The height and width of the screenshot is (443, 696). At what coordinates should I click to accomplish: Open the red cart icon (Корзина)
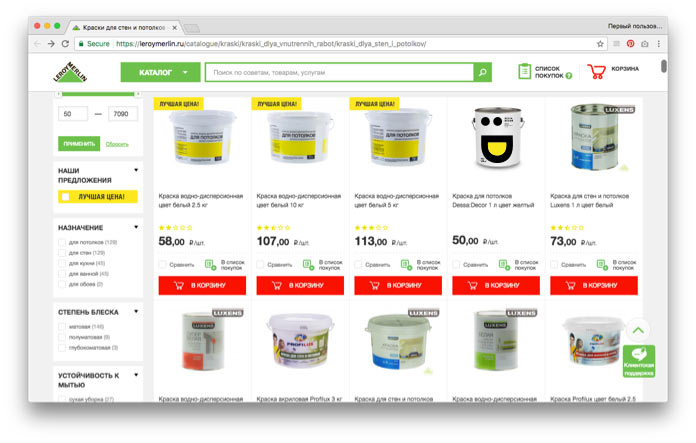596,71
